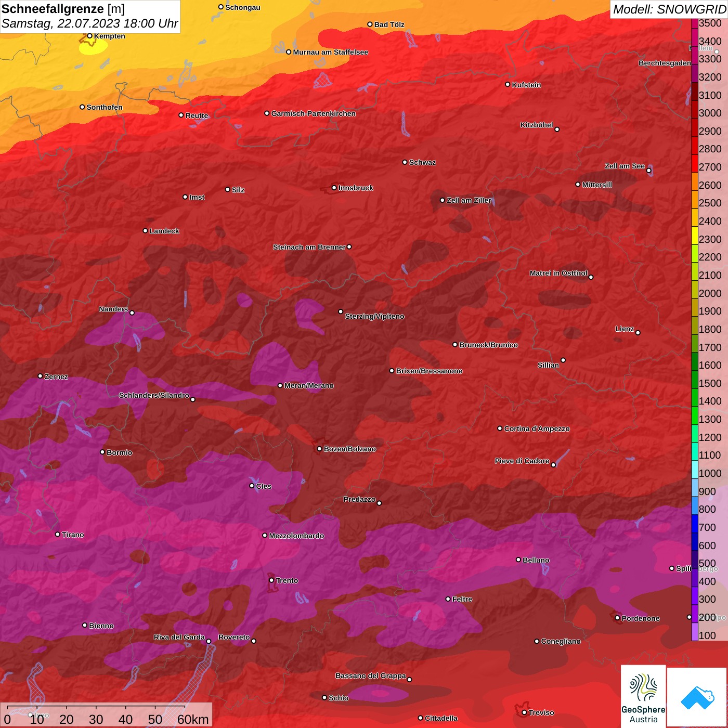Screen dimensions: 728x728
Task: Click the Innsbruck city marker dot
Action: click(334, 188)
